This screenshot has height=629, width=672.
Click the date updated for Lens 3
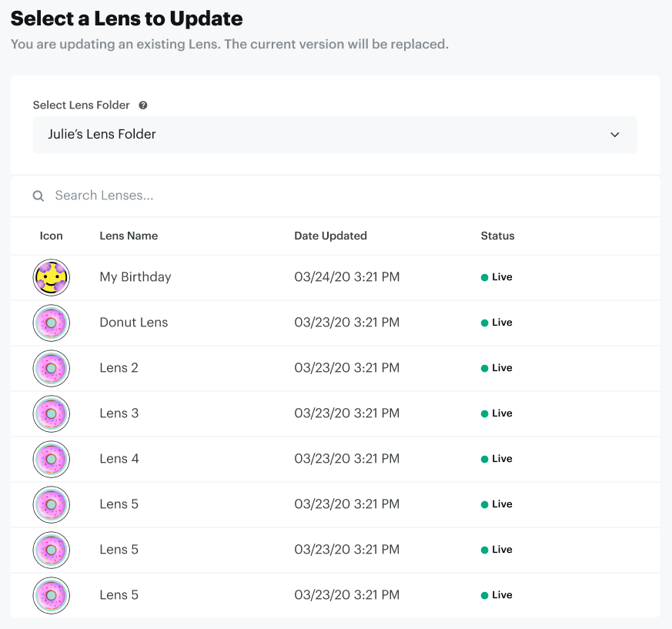tap(346, 413)
